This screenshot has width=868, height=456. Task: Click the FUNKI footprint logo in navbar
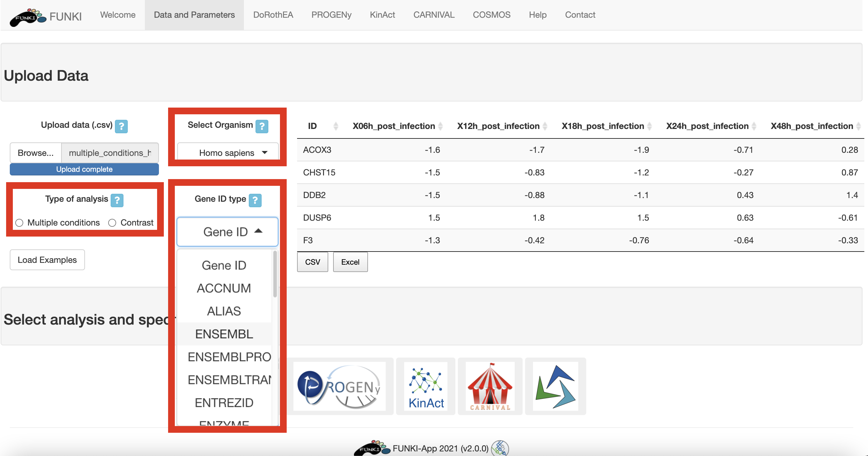point(28,17)
